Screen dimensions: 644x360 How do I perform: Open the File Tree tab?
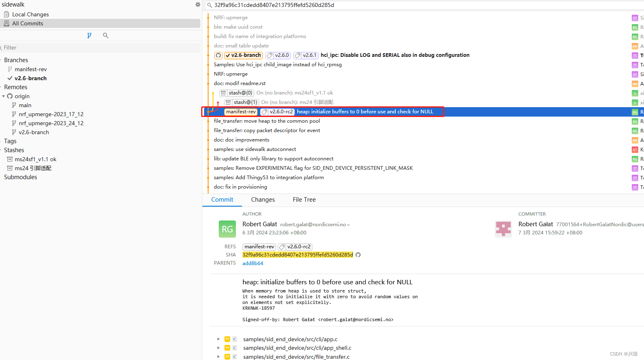tap(304, 200)
